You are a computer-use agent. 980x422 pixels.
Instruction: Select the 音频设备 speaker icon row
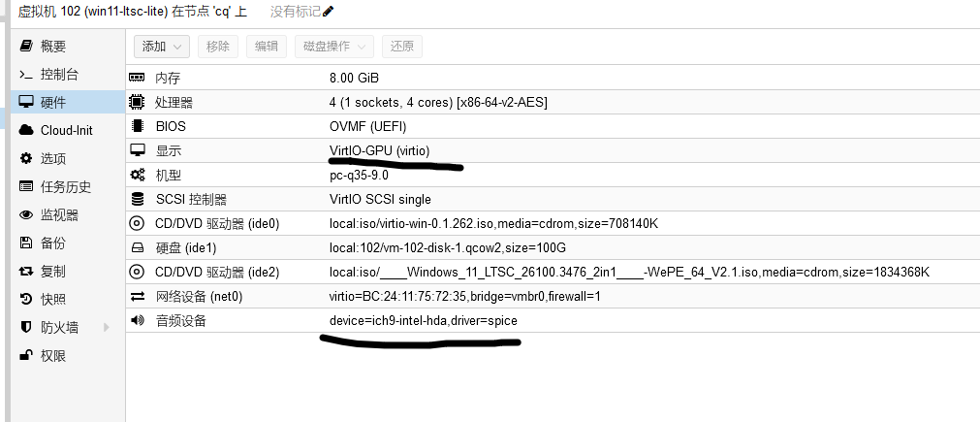[553, 321]
